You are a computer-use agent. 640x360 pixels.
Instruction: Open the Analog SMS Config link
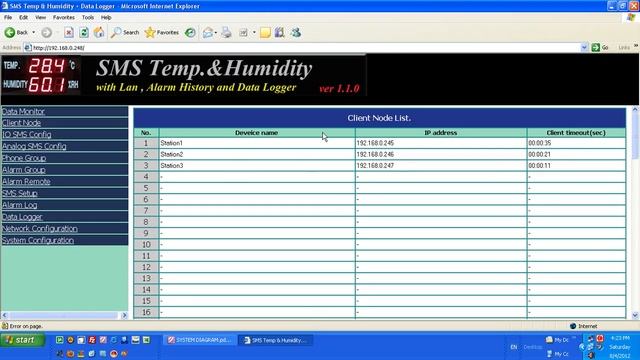[34, 146]
